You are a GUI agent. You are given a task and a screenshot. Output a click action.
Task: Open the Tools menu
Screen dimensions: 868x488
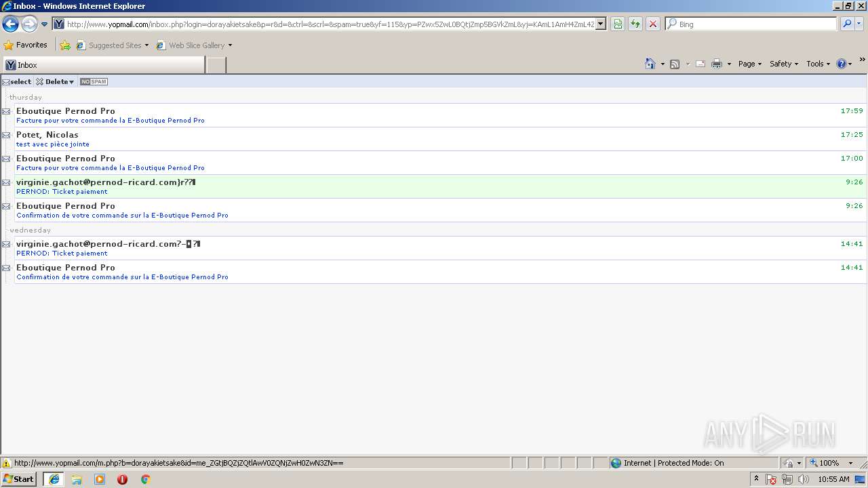tap(818, 64)
